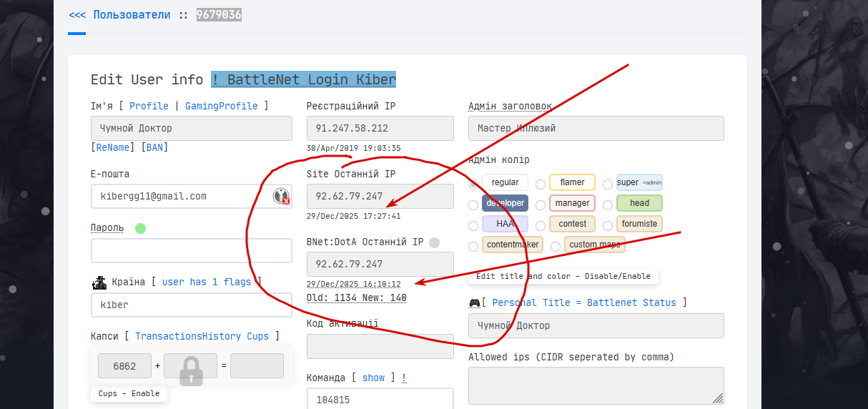
Task: Click the underlined Пароль label
Action: click(x=107, y=228)
